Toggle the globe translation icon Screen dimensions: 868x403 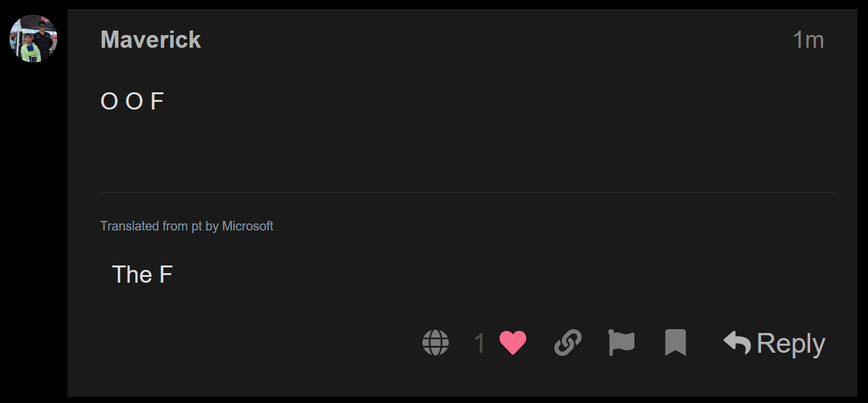pos(435,343)
